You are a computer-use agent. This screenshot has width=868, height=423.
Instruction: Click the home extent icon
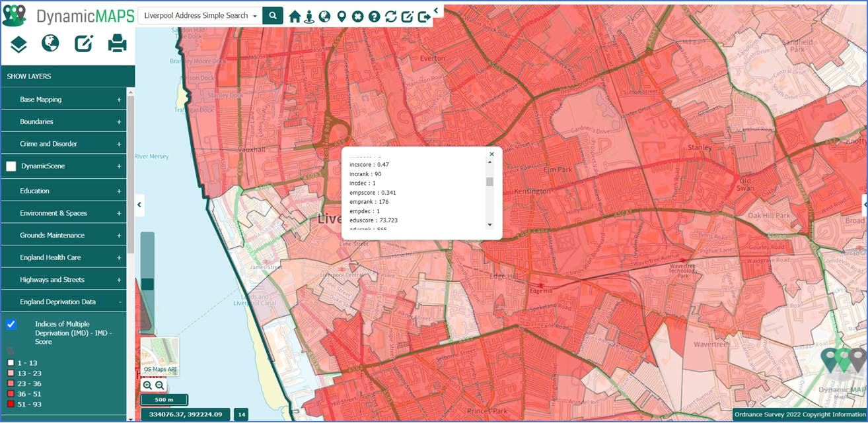click(295, 16)
